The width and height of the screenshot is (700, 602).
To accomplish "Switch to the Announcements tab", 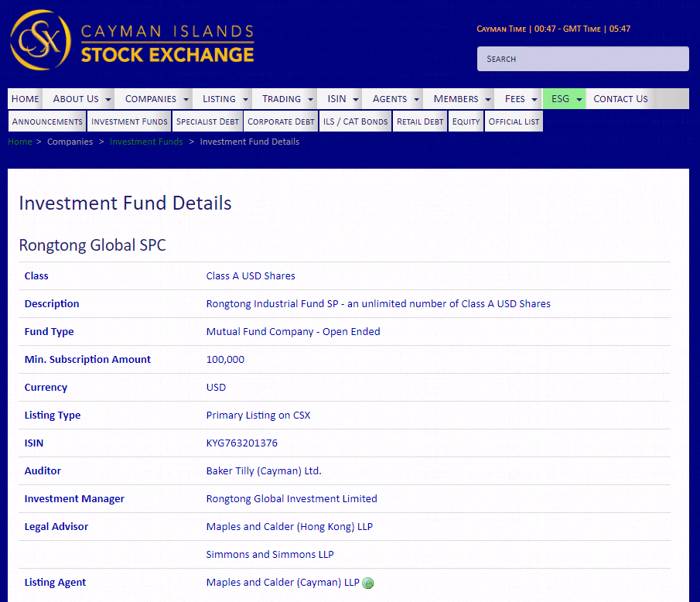I will [47, 121].
